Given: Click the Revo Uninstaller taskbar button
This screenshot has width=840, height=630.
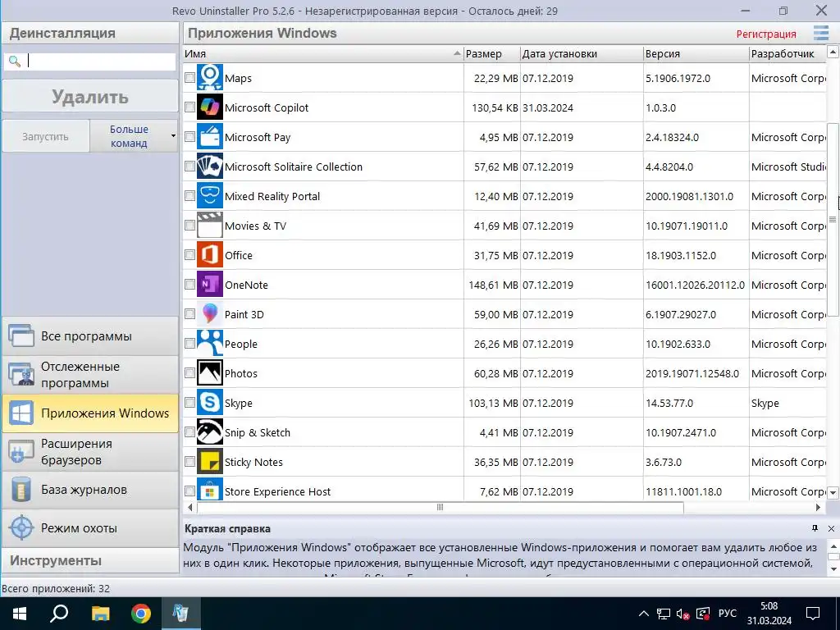Looking at the screenshot, I should (x=180, y=614).
